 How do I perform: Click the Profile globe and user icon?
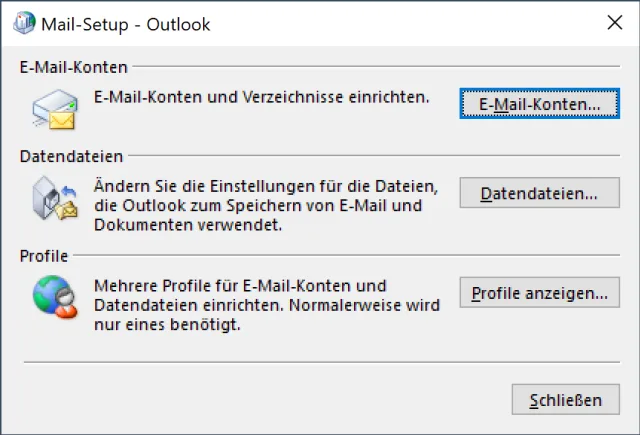[53, 297]
